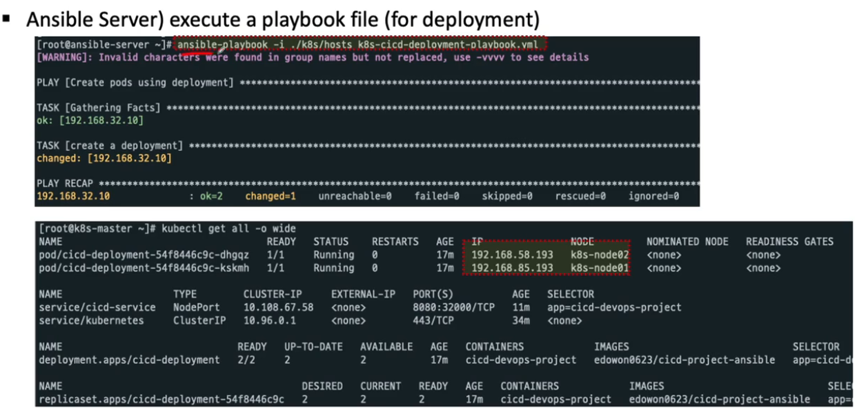Click 'failed=0' in the recap
The height and width of the screenshot is (420, 868).
point(437,197)
